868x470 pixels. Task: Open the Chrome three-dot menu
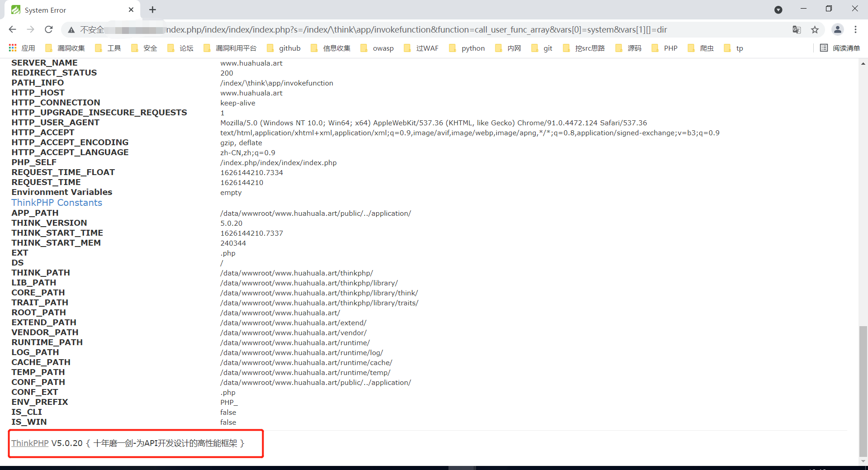(855, 29)
